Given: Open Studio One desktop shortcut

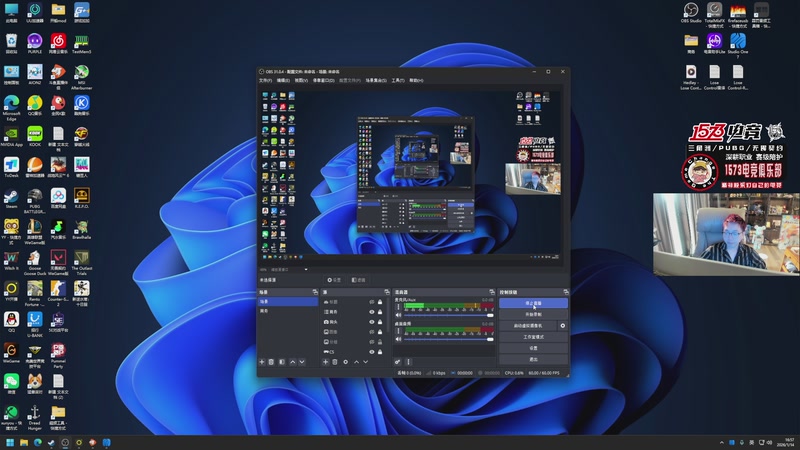Looking at the screenshot, I should 738,46.
